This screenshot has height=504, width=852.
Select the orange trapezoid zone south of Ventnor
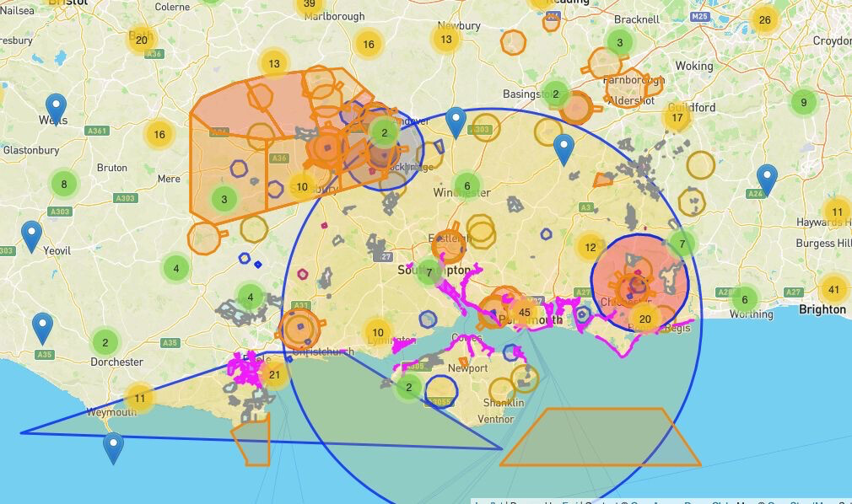[x=601, y=437]
